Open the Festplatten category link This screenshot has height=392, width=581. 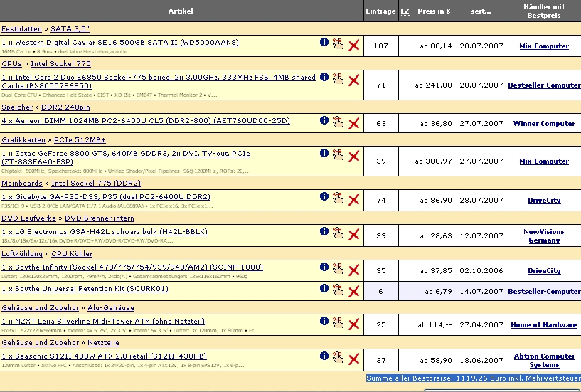point(21,29)
